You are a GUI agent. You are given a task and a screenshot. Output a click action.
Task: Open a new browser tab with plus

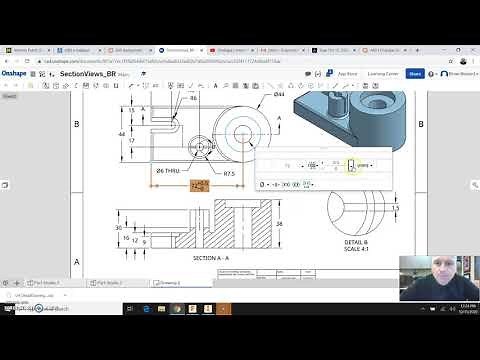point(417,50)
